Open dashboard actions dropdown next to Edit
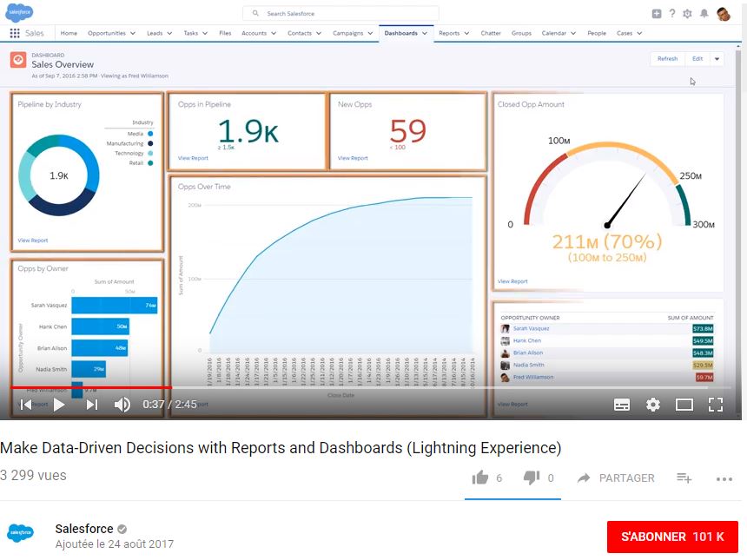 717,59
